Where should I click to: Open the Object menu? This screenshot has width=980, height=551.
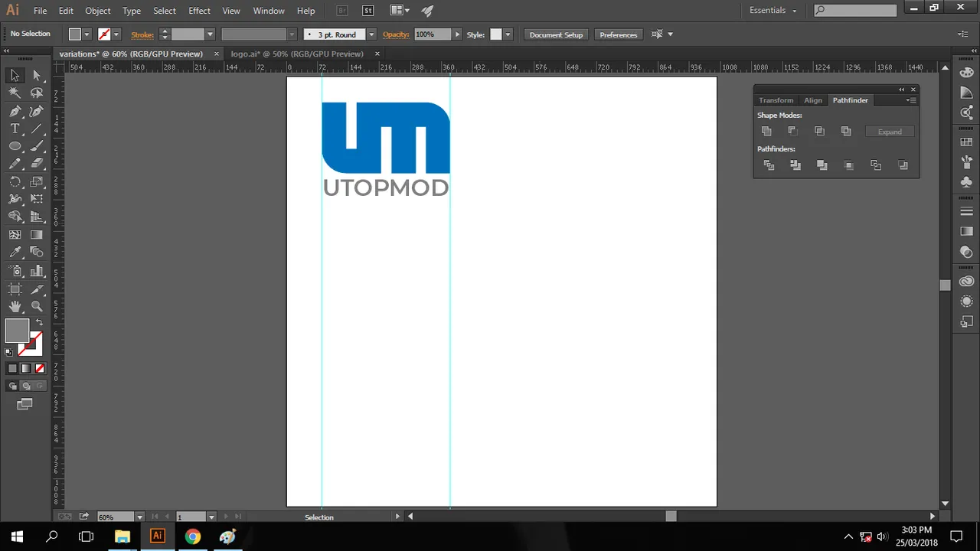click(x=97, y=11)
